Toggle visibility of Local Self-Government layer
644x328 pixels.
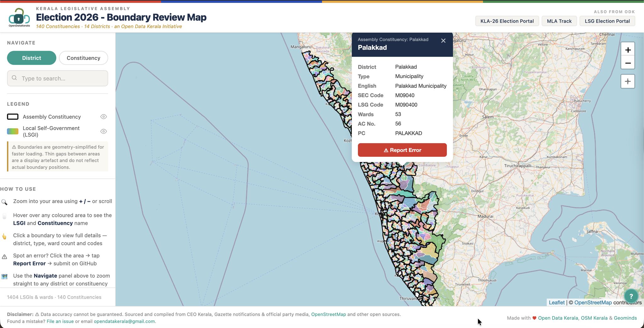(x=103, y=131)
